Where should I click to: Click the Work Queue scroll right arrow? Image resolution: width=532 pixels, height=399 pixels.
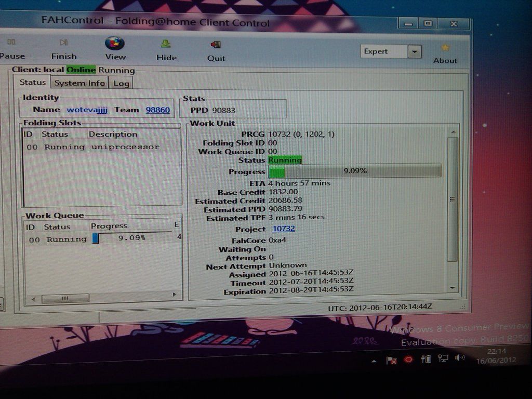click(x=175, y=295)
